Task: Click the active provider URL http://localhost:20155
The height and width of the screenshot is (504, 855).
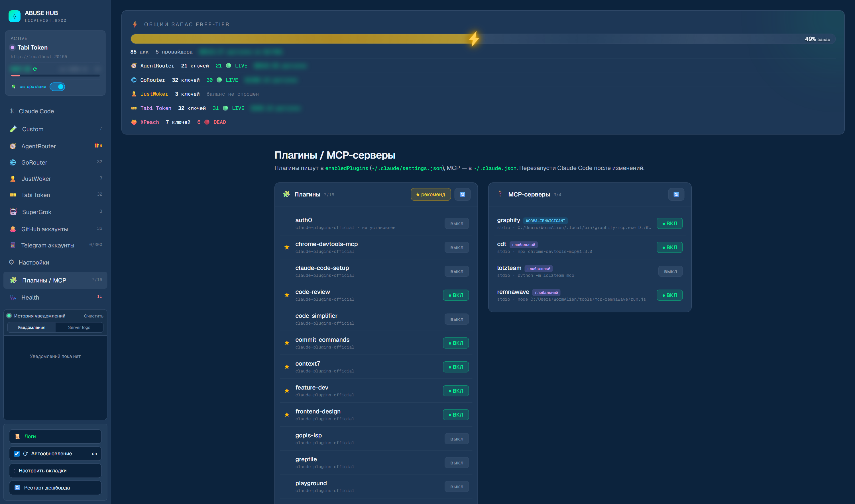Action: [x=39, y=57]
